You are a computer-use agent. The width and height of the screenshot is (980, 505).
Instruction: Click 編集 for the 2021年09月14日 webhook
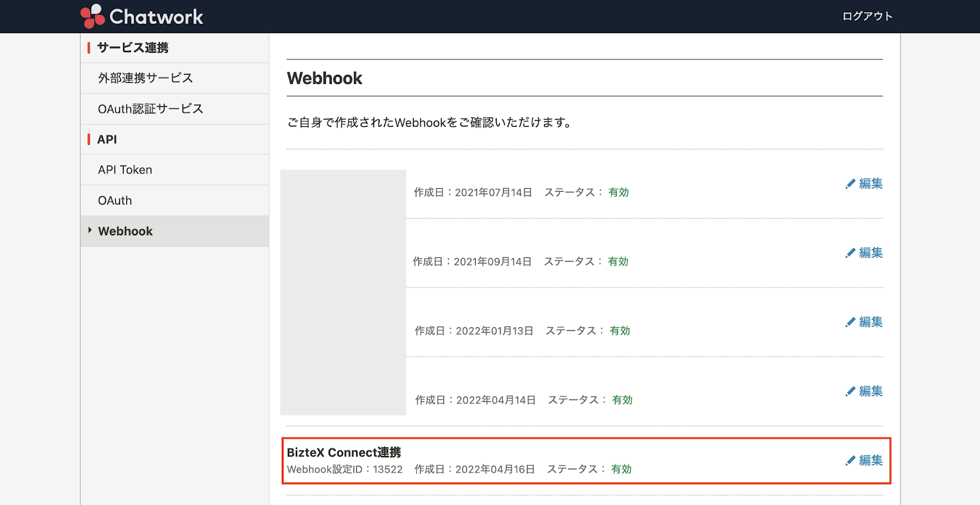tap(870, 252)
